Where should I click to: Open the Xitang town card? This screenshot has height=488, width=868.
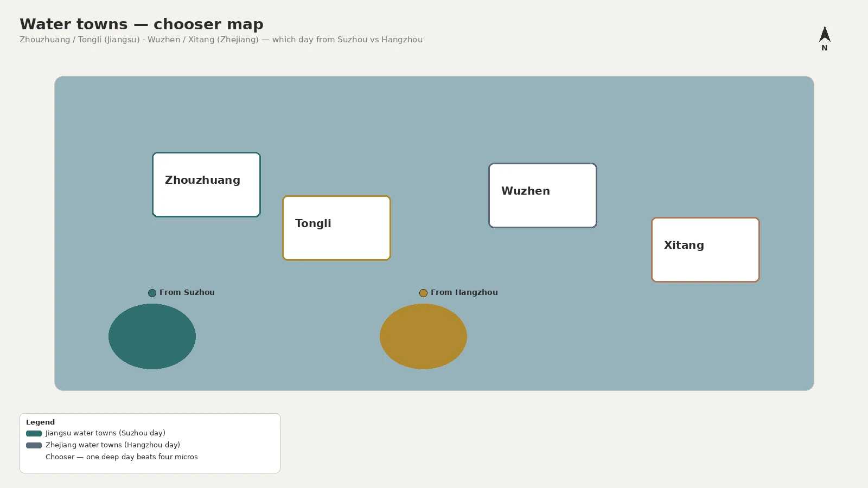point(705,249)
